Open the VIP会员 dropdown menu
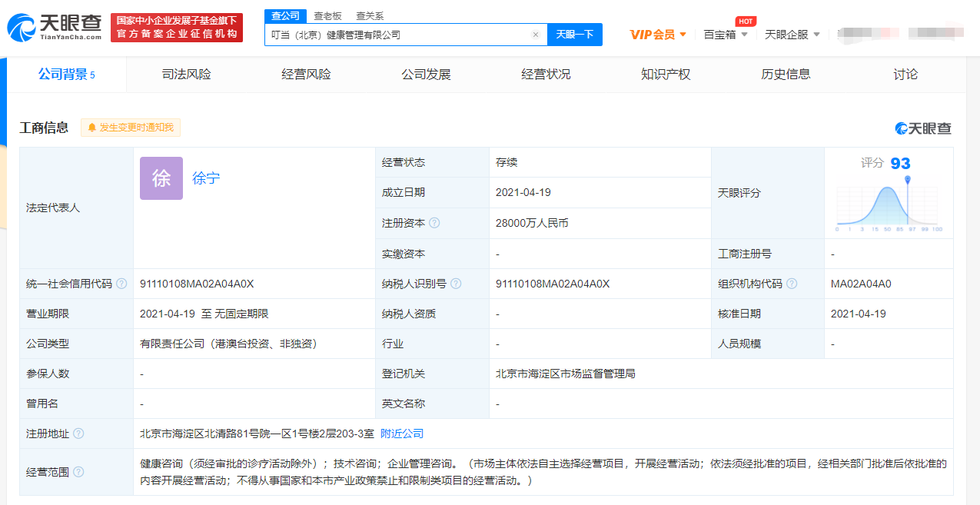Viewport: 980px width, 505px height. 658,35
